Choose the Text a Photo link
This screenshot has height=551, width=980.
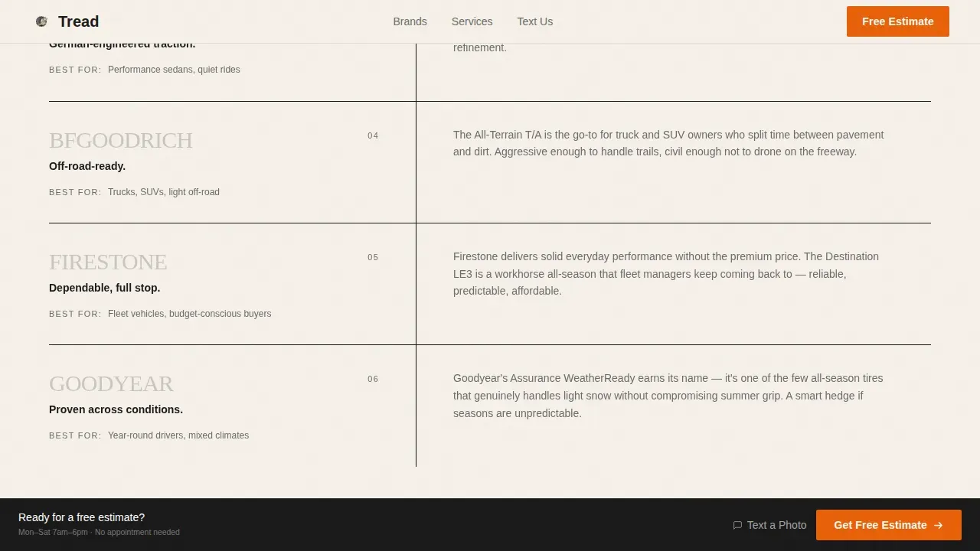coord(769,525)
